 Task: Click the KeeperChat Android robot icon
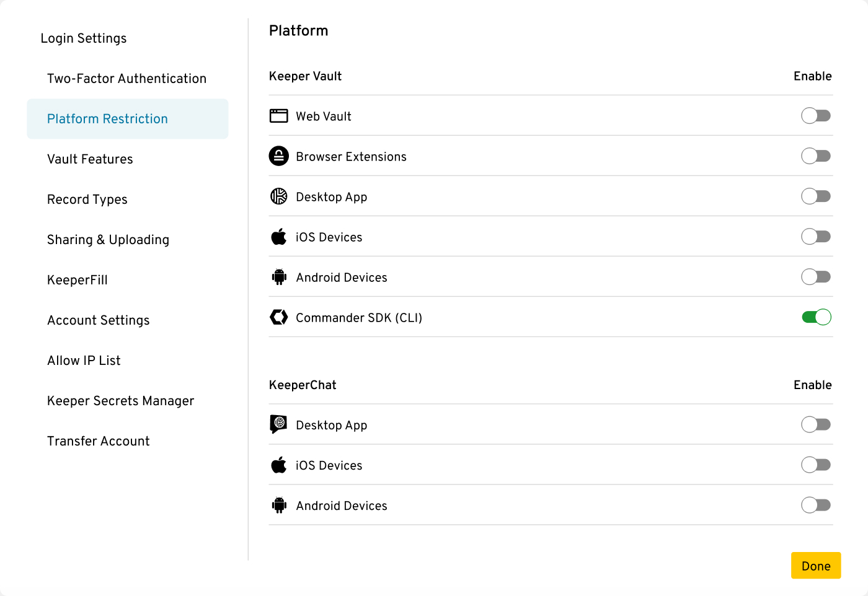point(279,505)
